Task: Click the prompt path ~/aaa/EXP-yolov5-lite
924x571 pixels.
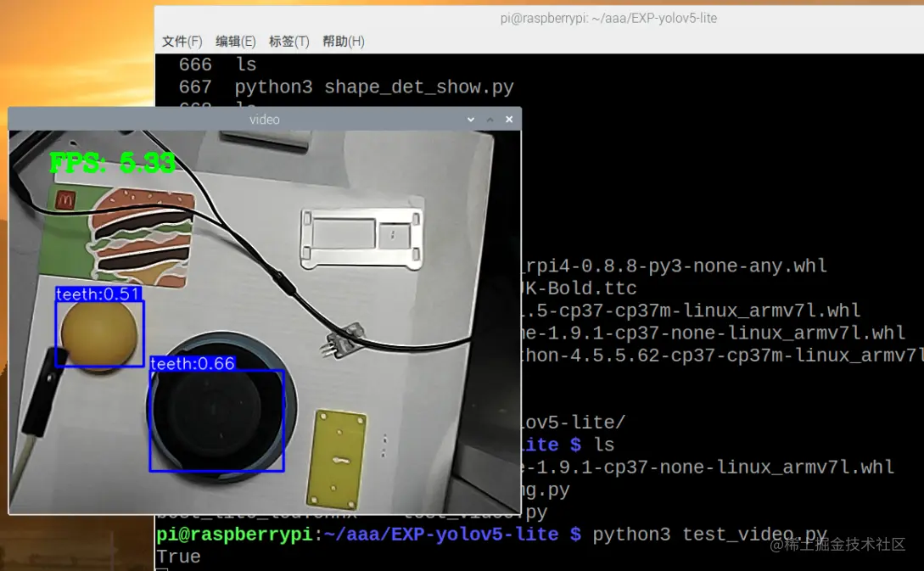Action: click(440, 535)
